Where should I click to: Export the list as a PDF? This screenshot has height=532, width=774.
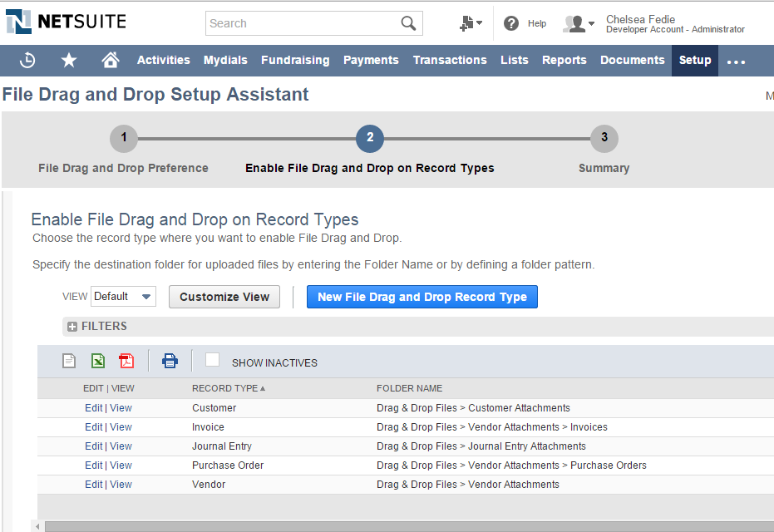126,361
